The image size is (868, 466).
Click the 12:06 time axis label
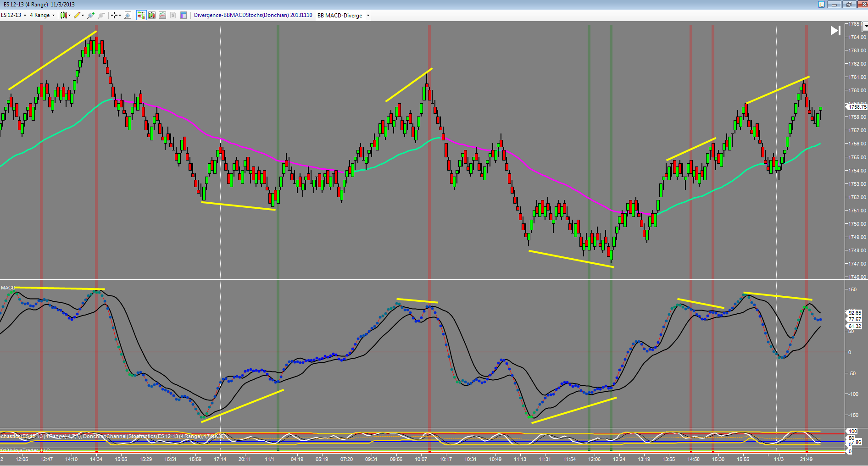[x=594, y=459]
